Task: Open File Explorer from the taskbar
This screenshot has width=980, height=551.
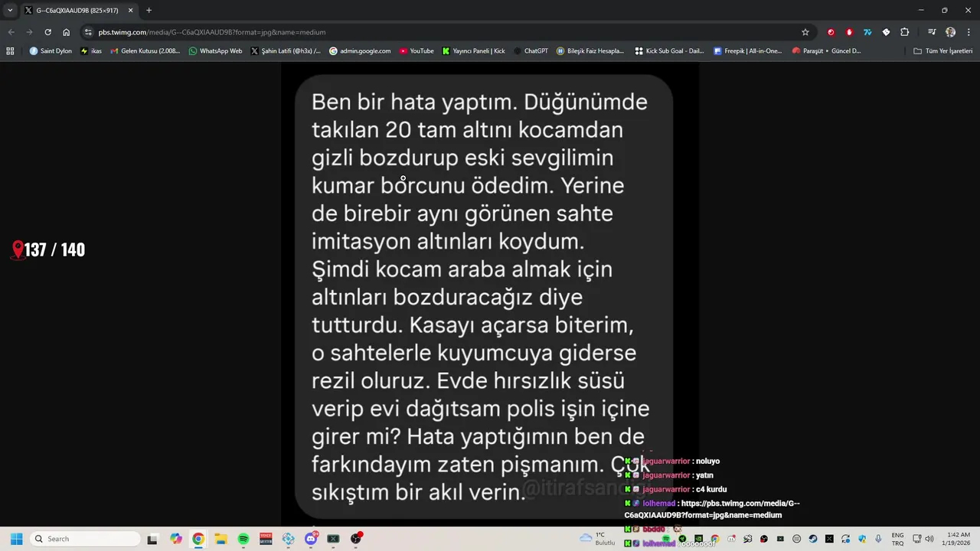Action: click(x=220, y=539)
